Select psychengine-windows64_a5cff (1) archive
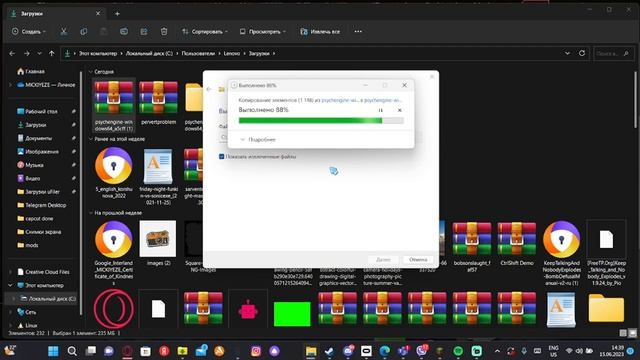This screenshot has height=360, width=640. click(x=114, y=105)
